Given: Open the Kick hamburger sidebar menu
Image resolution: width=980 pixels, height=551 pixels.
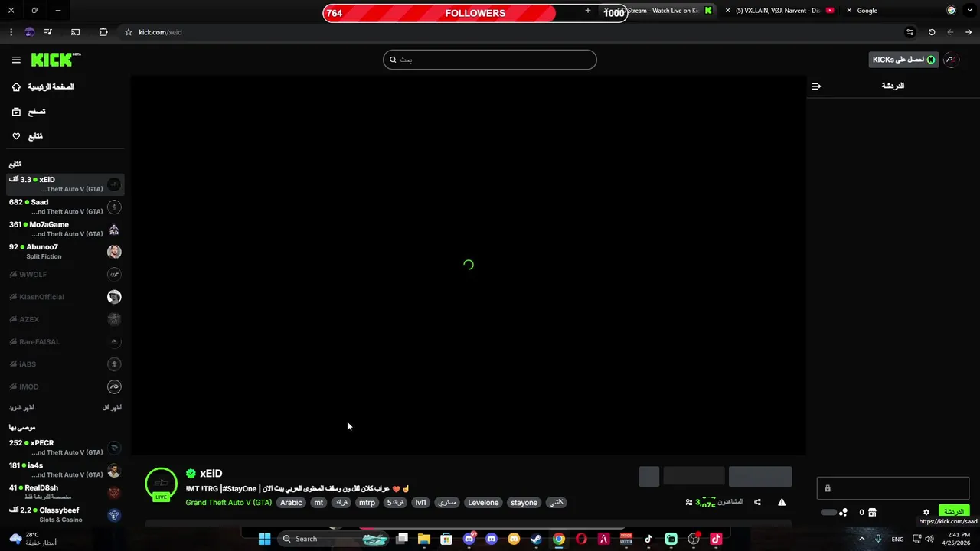Looking at the screenshot, I should pyautogui.click(x=16, y=60).
